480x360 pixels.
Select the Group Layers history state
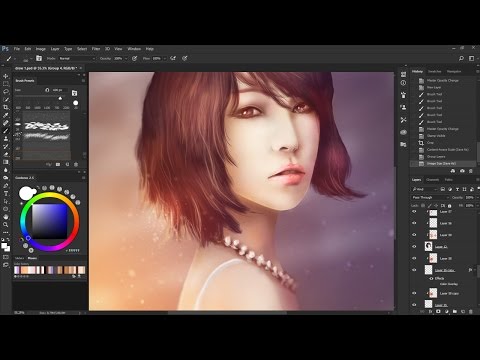pos(443,157)
